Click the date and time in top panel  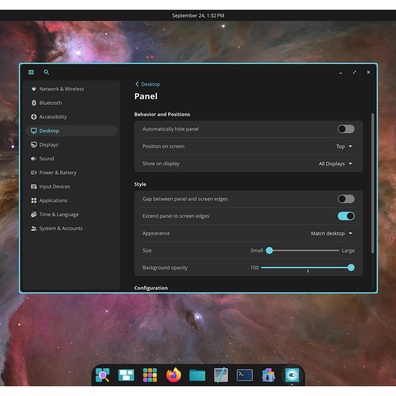tap(198, 15)
